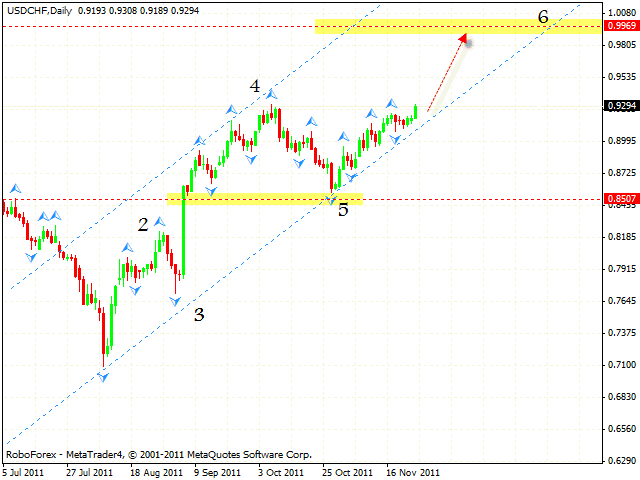Select the wave label 5

click(x=343, y=211)
